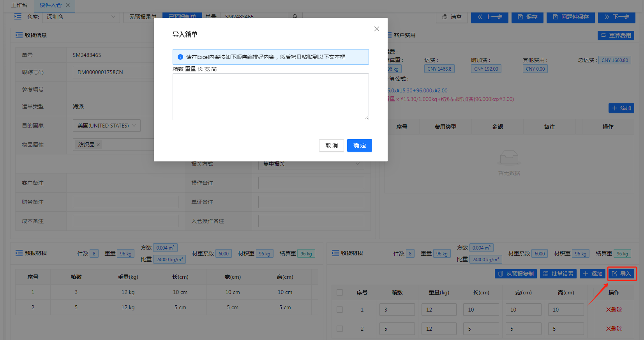644x340 pixels.
Task: Click the 确定 button in dialog
Action: pos(359,145)
